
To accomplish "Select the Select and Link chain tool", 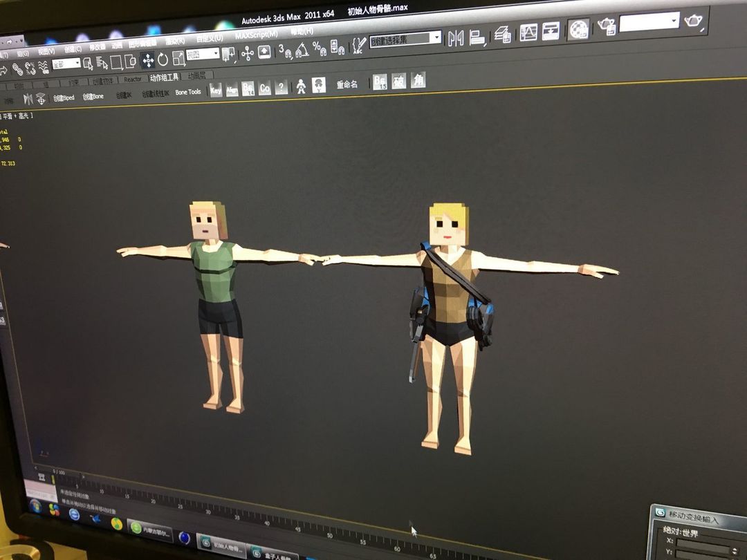I will [17, 70].
